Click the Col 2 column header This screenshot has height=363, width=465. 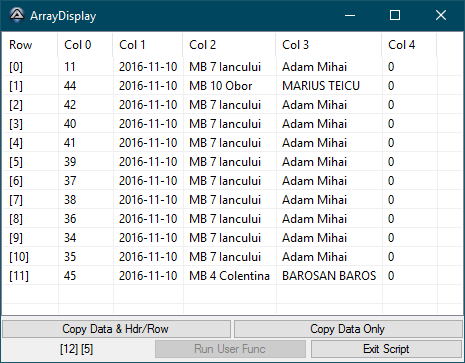(x=229, y=45)
